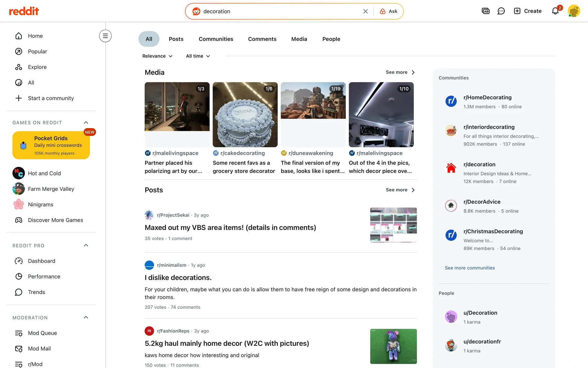Screen dimensions: 588x368
Task: Open the Relevance sort dropdown
Action: click(x=157, y=56)
